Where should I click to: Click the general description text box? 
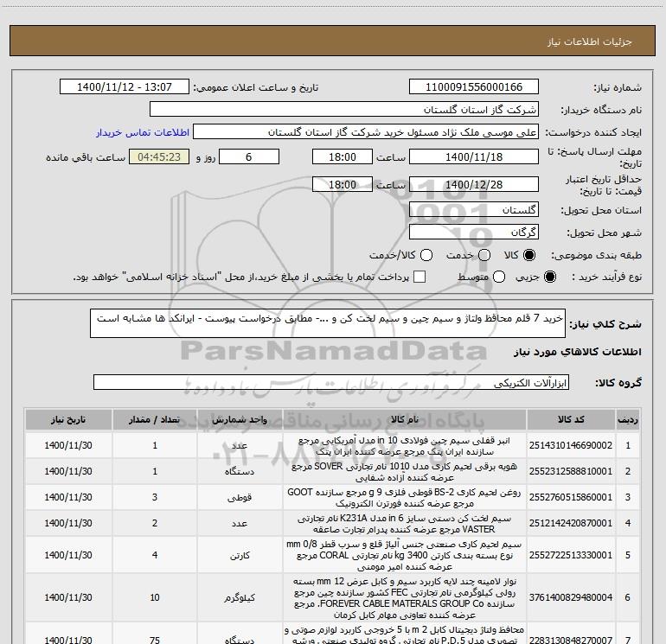click(328, 323)
